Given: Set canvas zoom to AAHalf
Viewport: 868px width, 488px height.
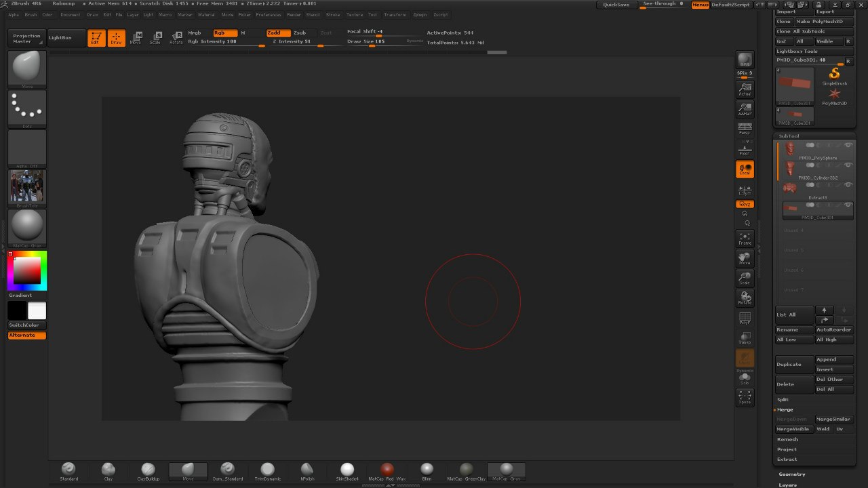Looking at the screenshot, I should [745, 109].
